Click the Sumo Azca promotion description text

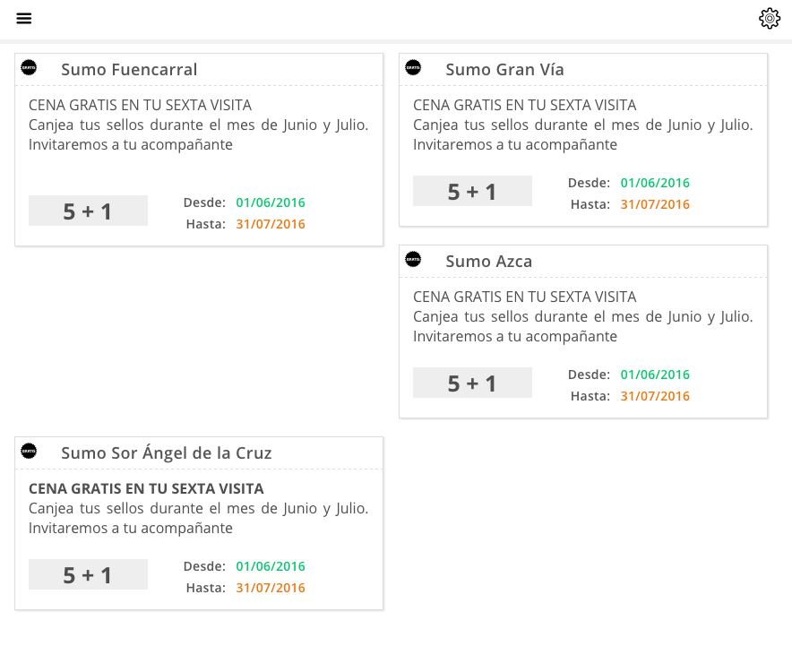(582, 317)
